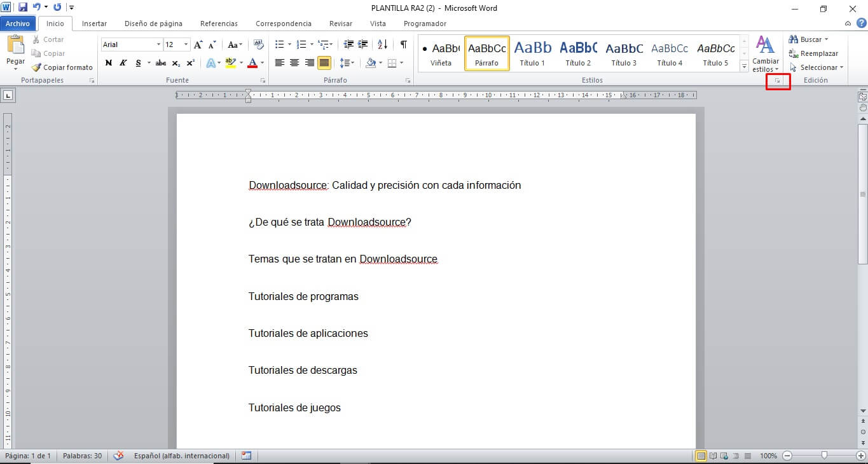Click the bullets list icon
This screenshot has height=464, width=868.
[x=279, y=44]
